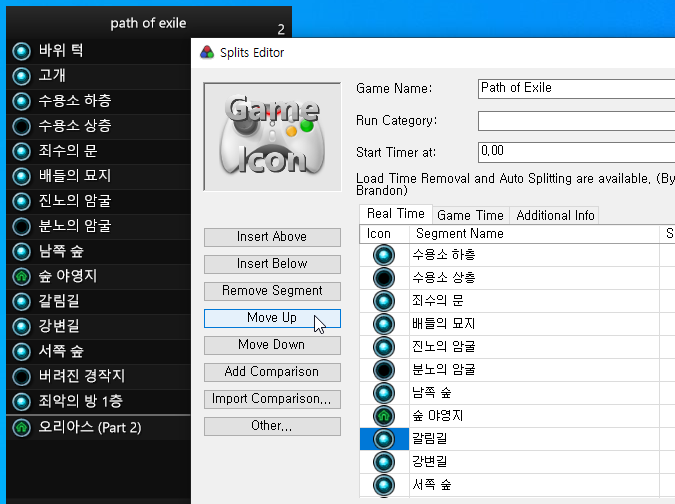Screen dimensions: 675x504
Task: Move the selected segment up
Action: [x=272, y=318]
